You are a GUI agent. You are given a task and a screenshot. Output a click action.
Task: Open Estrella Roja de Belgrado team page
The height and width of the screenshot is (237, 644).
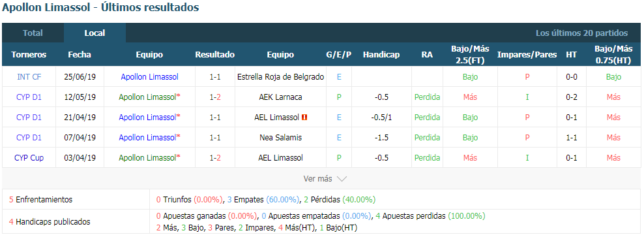click(x=280, y=76)
